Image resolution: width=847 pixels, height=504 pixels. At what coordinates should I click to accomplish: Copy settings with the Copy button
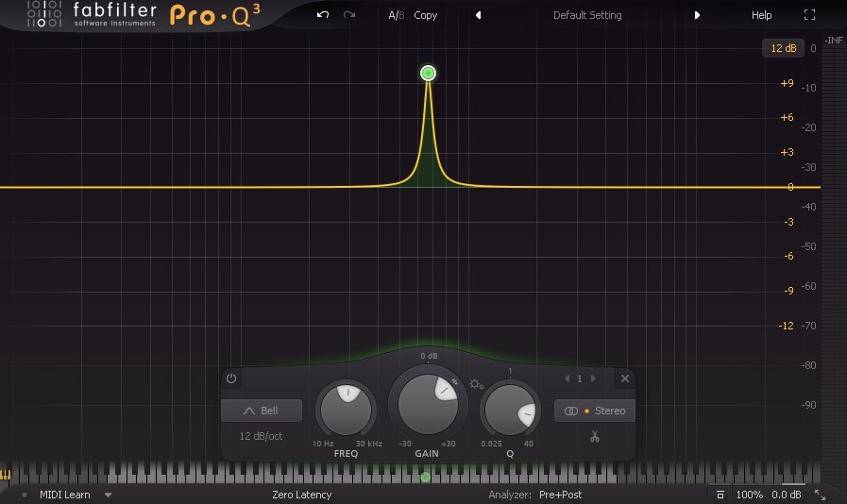click(x=425, y=15)
